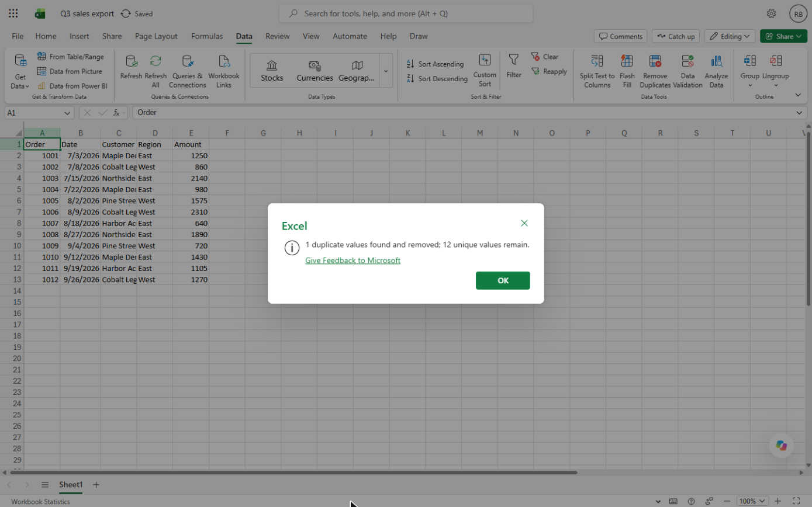Zoom out with the minus button

click(x=727, y=501)
